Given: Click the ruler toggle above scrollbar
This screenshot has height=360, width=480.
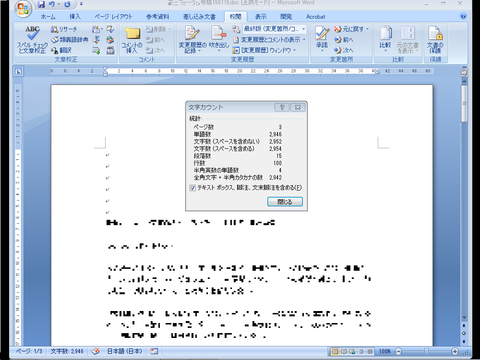Looking at the screenshot, I should pos(464,72).
